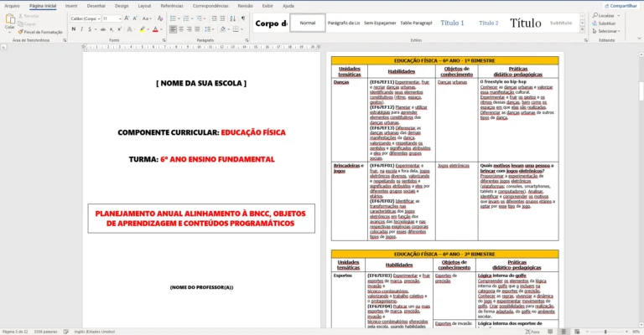The height and width of the screenshot is (335, 644).
Task: Switch to web layout view in the status bar
Action: pos(577,332)
